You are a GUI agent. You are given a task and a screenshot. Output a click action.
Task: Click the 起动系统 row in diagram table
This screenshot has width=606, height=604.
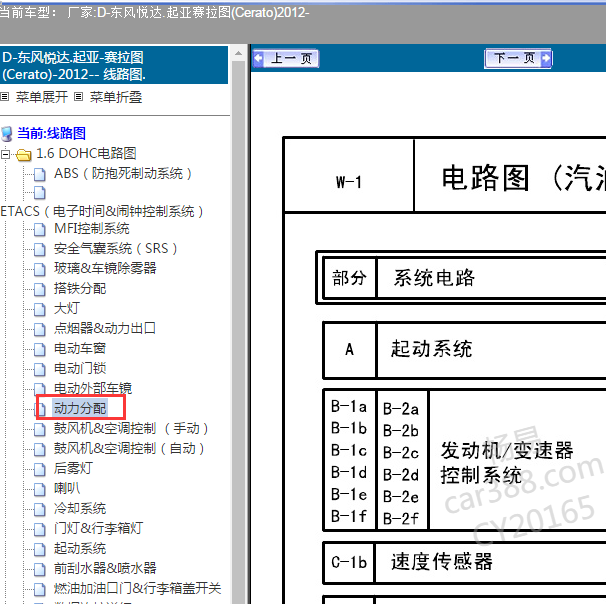pos(464,350)
